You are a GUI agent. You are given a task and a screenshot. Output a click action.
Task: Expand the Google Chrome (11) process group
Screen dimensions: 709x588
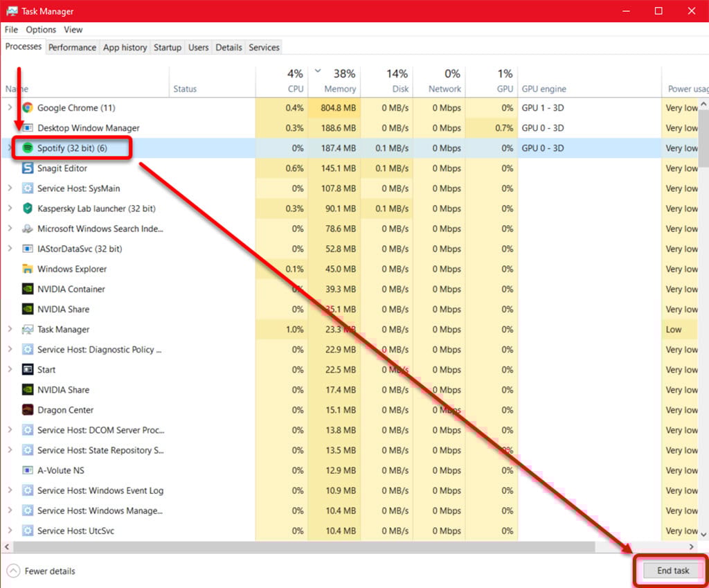pos(10,107)
